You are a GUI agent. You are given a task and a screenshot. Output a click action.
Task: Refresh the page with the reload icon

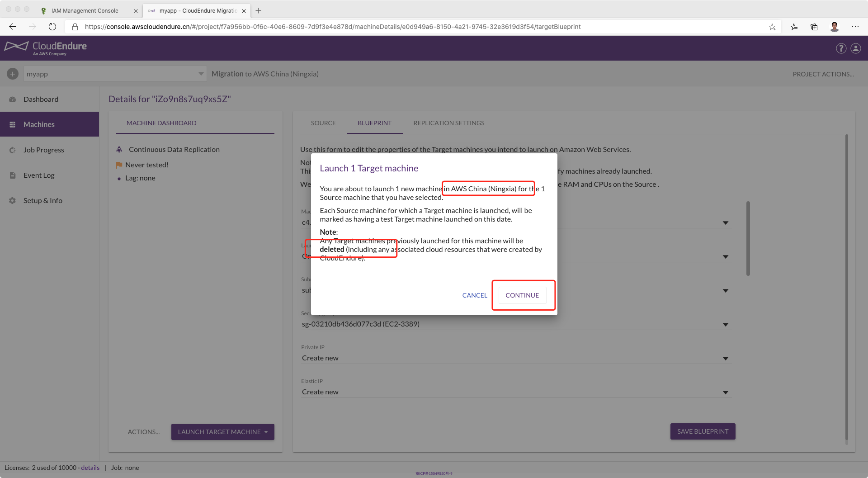(x=52, y=27)
